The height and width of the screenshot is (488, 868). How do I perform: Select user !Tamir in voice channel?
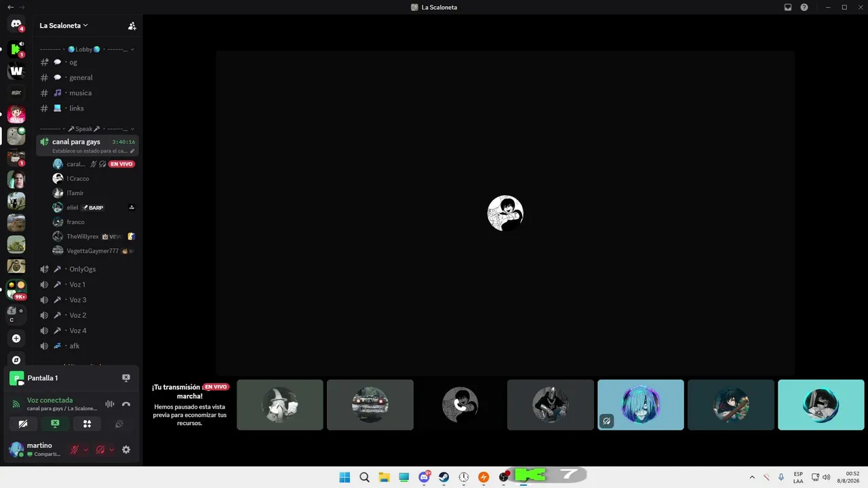[x=94, y=193]
